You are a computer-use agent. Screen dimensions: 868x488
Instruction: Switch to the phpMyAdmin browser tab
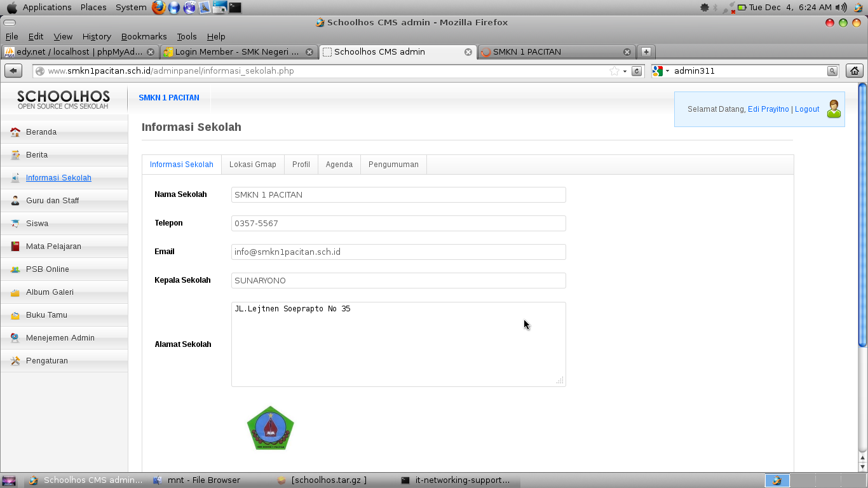point(79,51)
